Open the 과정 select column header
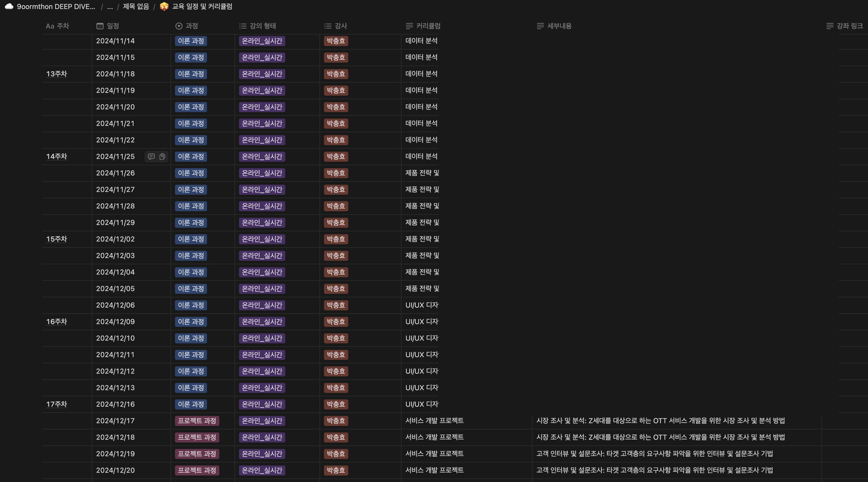Image resolution: width=868 pixels, height=482 pixels. (x=187, y=26)
